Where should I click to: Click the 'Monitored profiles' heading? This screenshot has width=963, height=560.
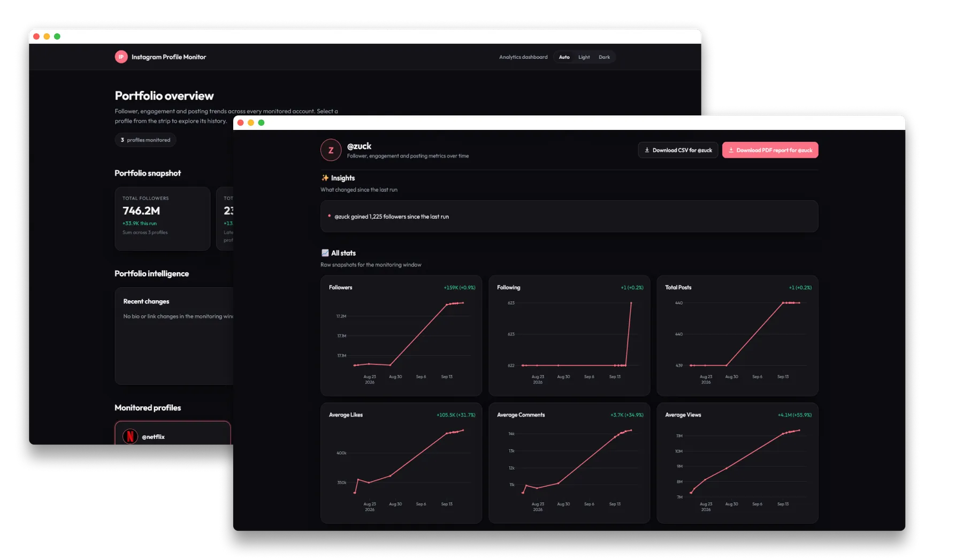tap(148, 408)
